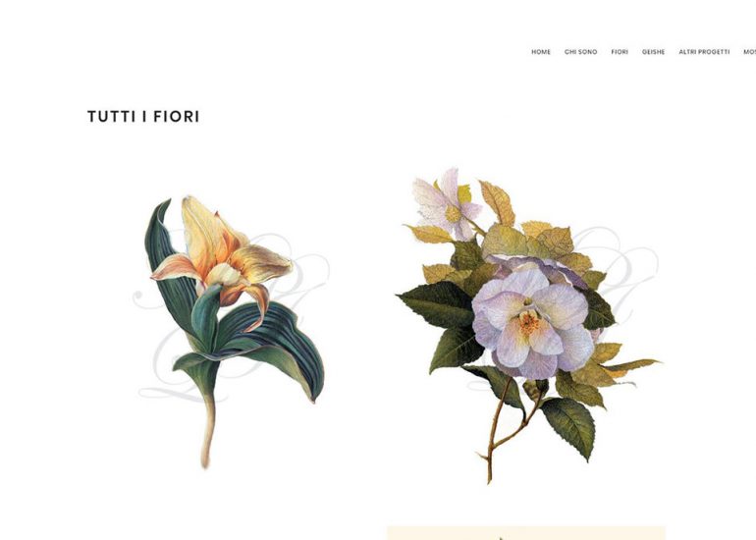Click the large lavender blossom's orange center

pos(529,322)
